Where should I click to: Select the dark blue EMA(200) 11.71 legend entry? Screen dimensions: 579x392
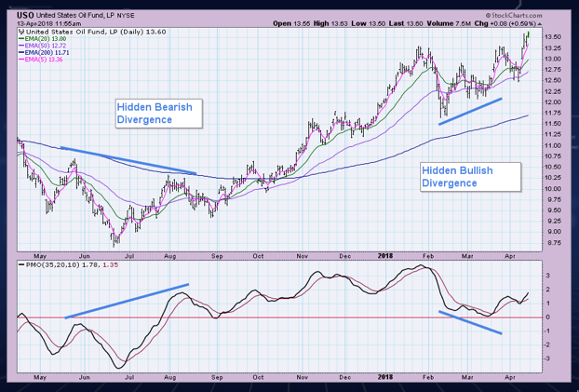[x=44, y=52]
